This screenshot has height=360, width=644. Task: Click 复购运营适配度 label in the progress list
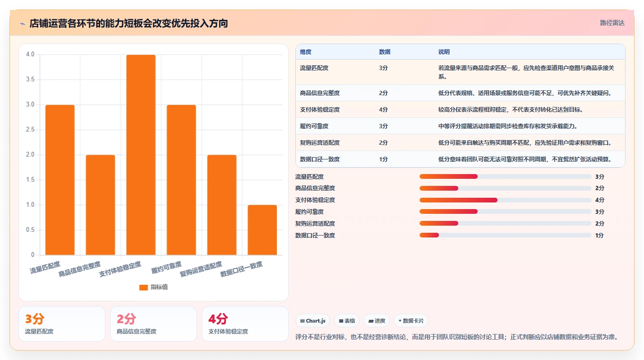[315, 223]
